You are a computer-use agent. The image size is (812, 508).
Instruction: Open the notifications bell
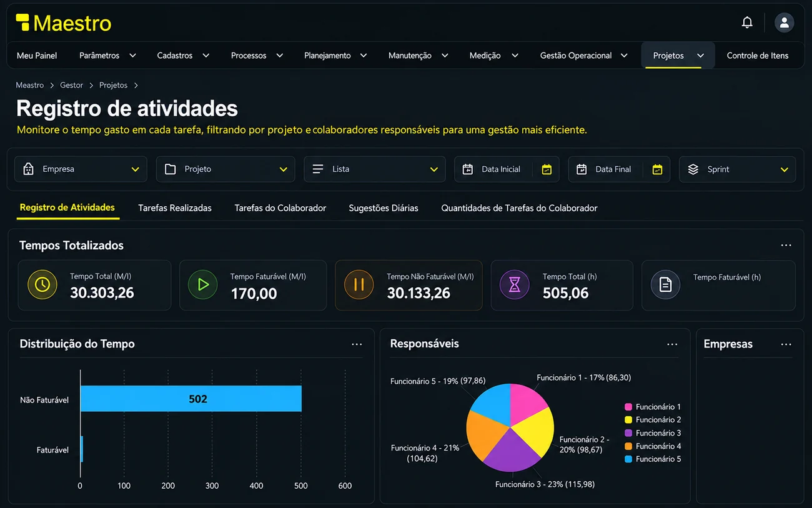click(747, 22)
